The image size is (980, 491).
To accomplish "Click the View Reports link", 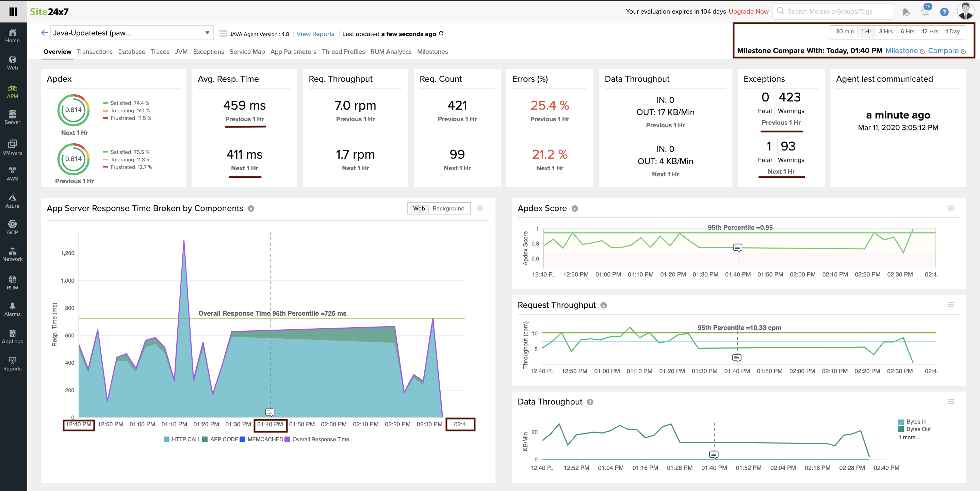I will [315, 34].
